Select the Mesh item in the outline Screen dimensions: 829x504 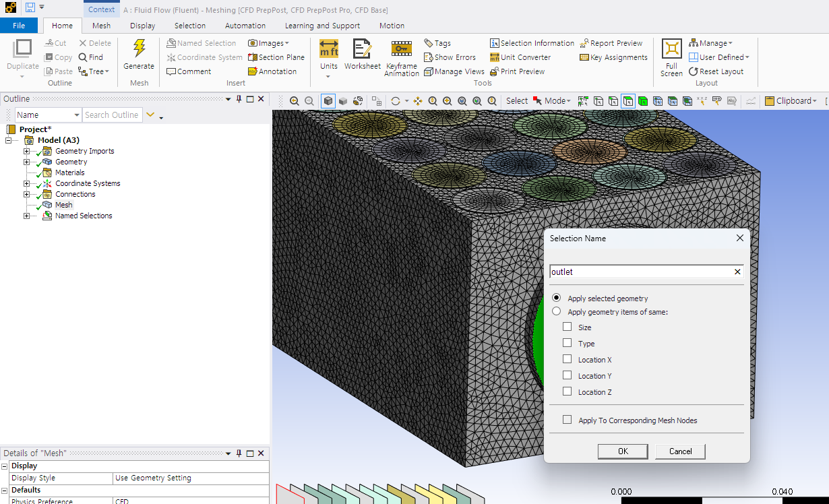pos(63,205)
